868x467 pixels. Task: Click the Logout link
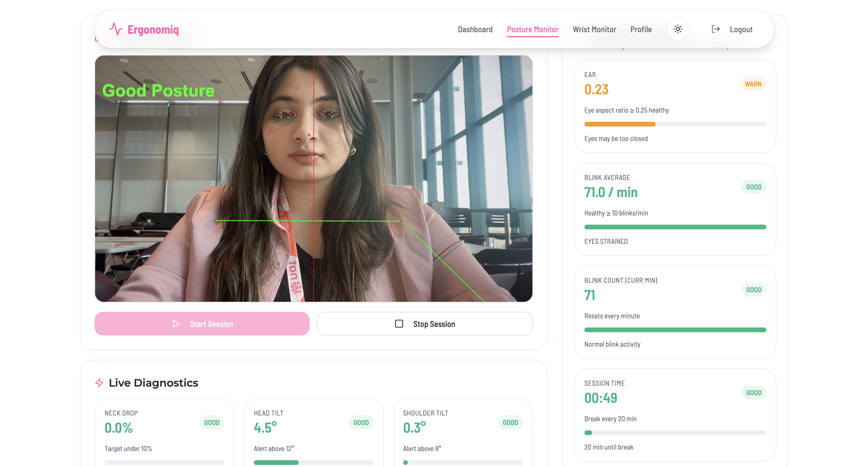pyautogui.click(x=741, y=29)
